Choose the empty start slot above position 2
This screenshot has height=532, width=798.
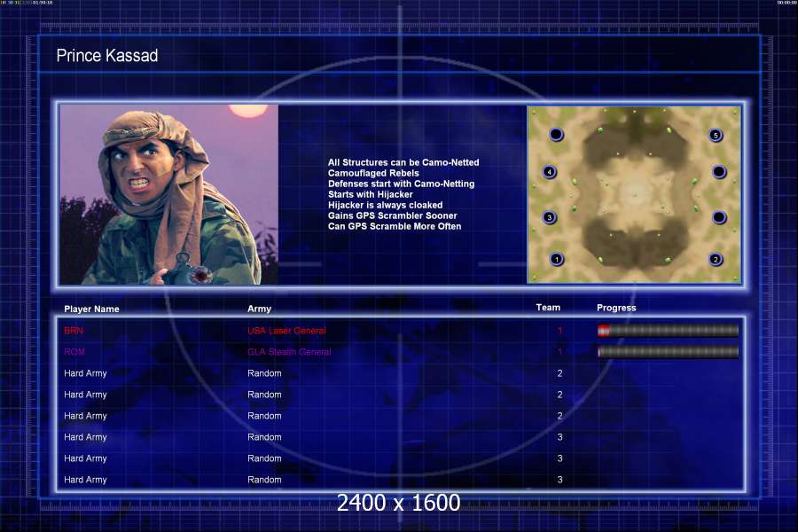(x=719, y=217)
